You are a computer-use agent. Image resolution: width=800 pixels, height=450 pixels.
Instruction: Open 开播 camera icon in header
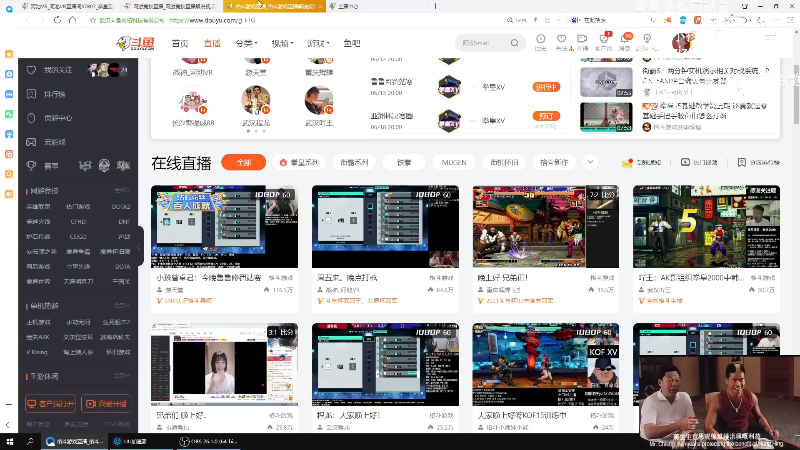[x=582, y=39]
